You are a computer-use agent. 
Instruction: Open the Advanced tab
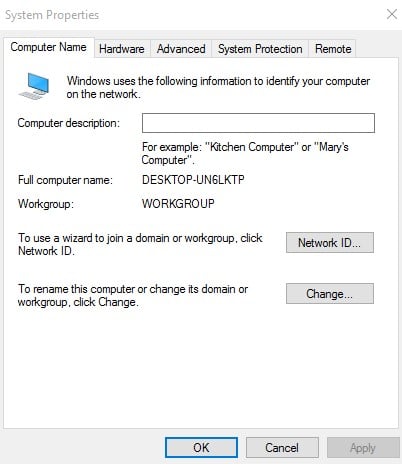(181, 49)
